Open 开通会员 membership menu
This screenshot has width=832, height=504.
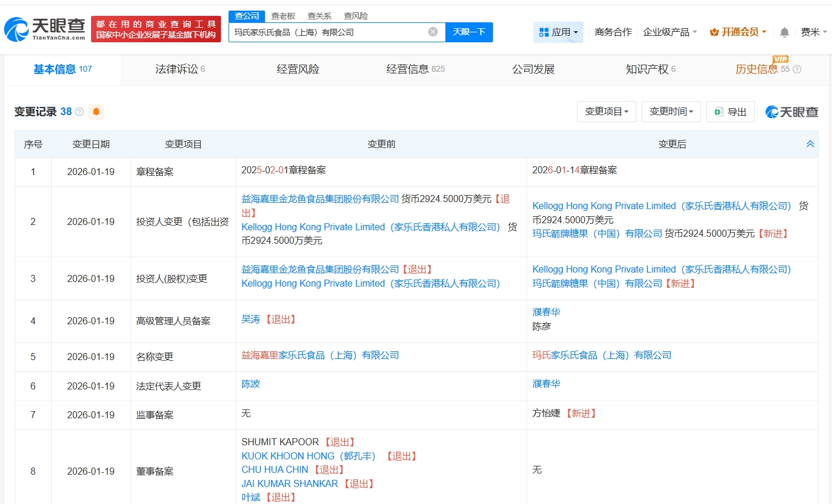pos(738,32)
